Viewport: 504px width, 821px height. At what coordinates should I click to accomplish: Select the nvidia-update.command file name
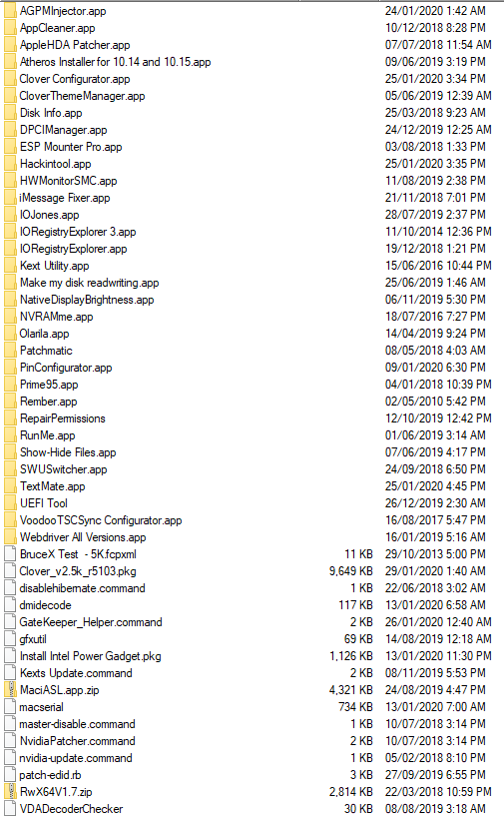click(76, 758)
